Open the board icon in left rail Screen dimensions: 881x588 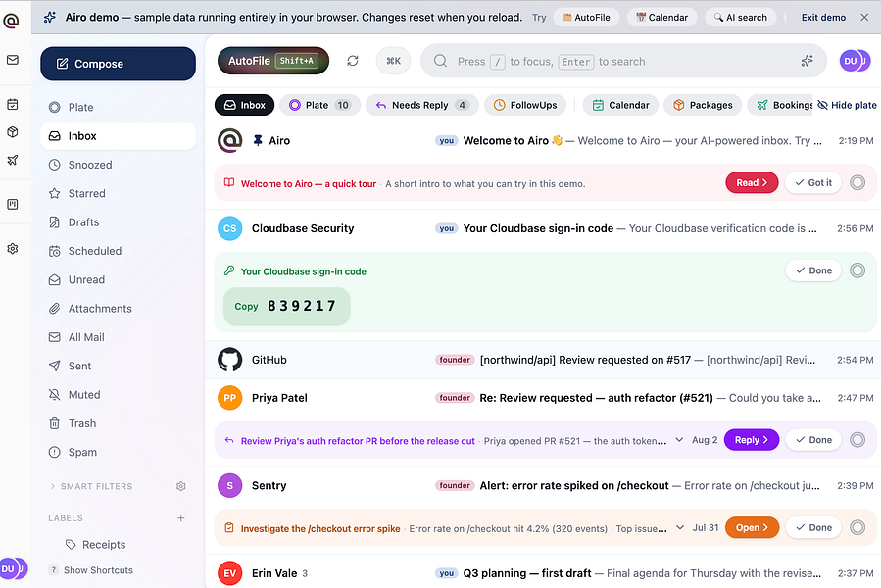coord(13,204)
